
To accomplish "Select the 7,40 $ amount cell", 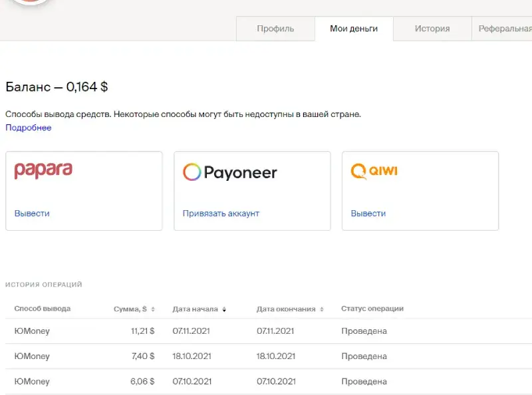I will pyautogui.click(x=143, y=356).
